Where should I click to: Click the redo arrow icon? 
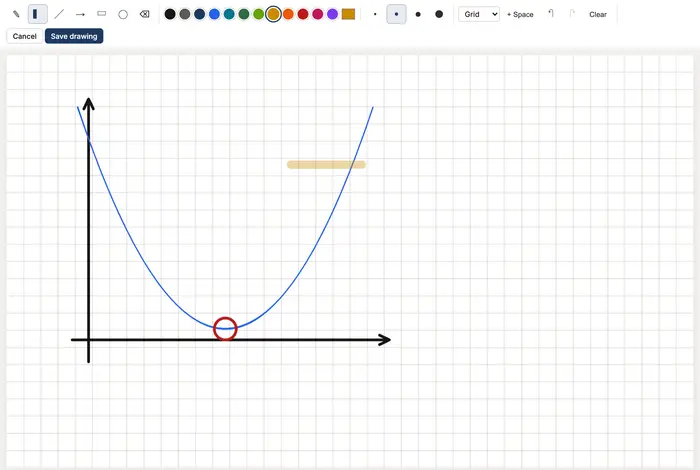[572, 14]
